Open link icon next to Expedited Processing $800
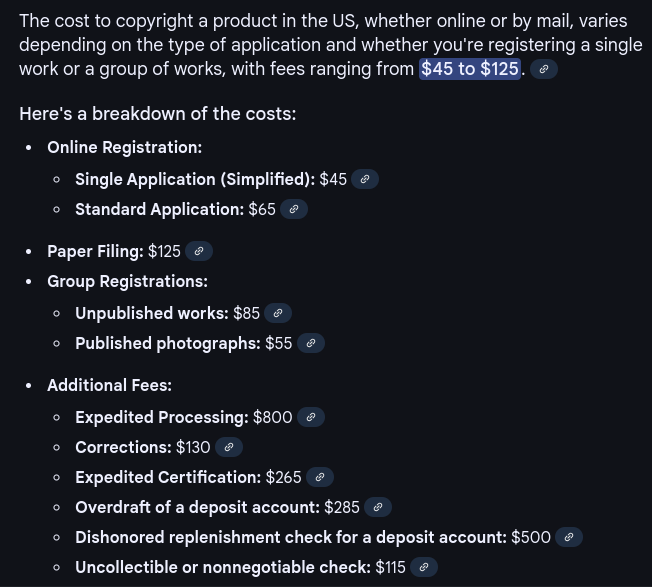 [x=311, y=417]
